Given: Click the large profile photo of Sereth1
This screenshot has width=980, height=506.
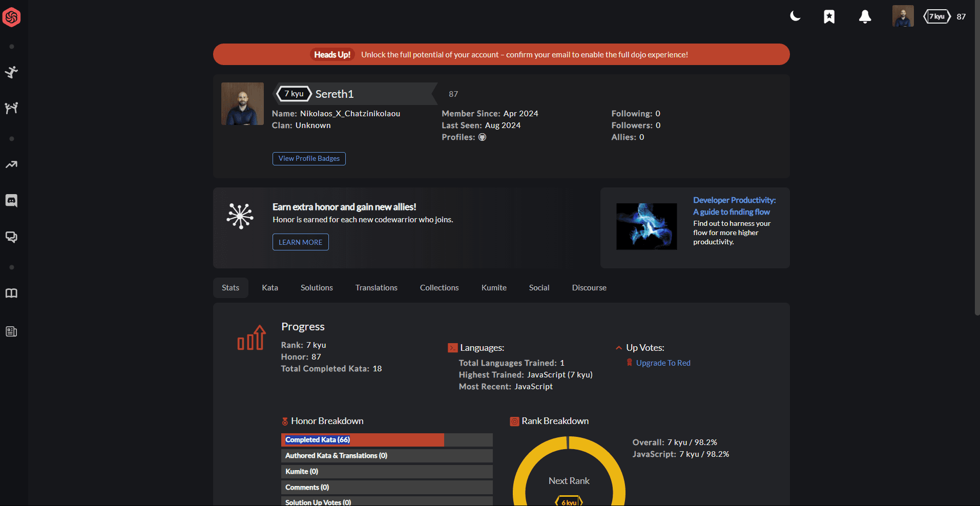Looking at the screenshot, I should point(242,104).
